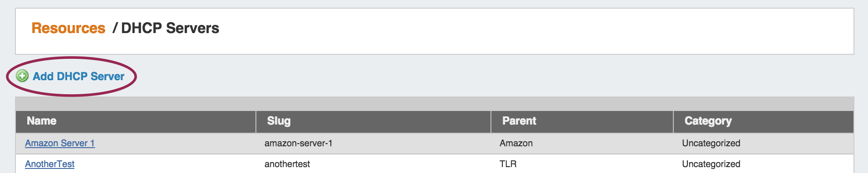Select the DHCP Servers page title
The width and height of the screenshot is (868, 173).
click(x=170, y=28)
